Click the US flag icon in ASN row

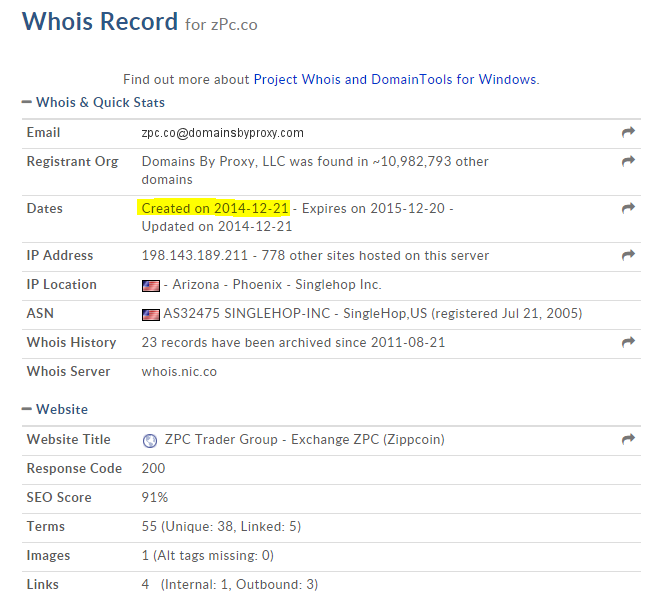(151, 315)
